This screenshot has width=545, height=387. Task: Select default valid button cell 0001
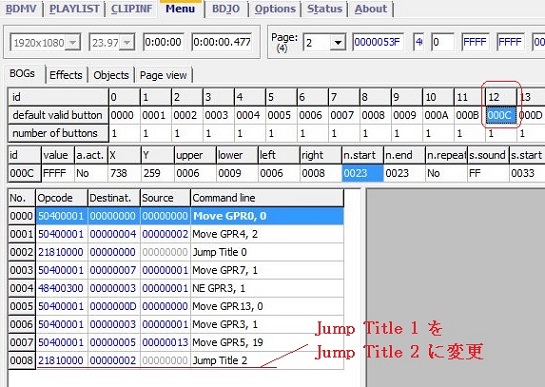click(x=155, y=115)
